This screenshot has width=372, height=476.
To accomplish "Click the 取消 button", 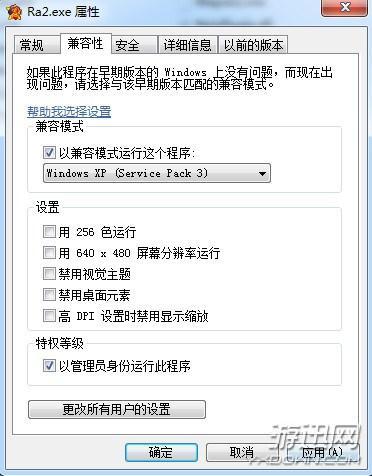I will pos(242,452).
